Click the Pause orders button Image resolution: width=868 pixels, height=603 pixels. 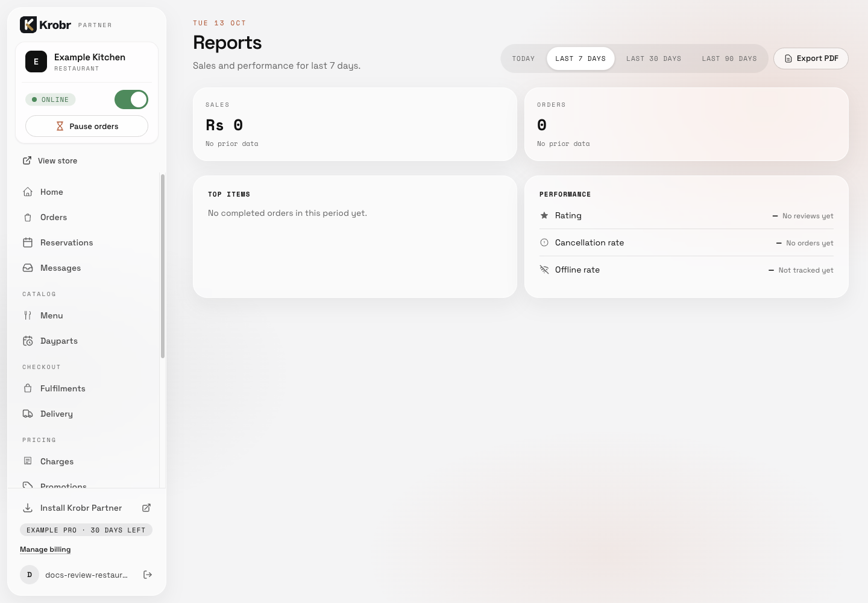click(x=87, y=126)
